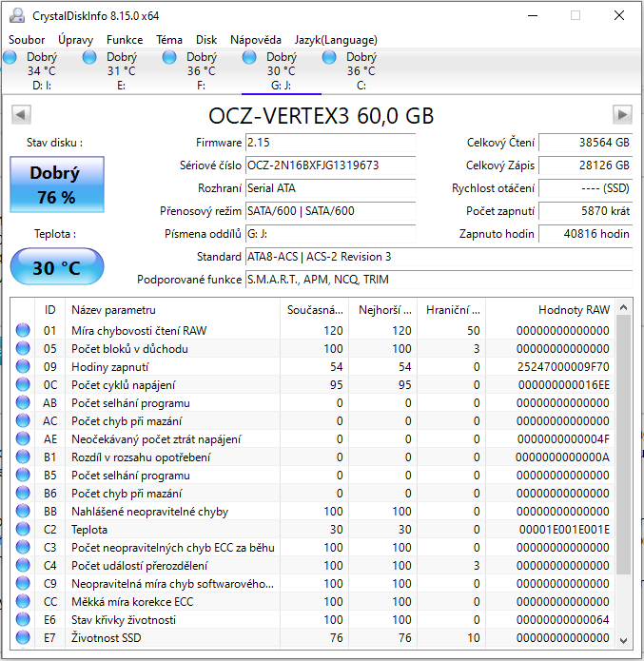
Task: Open the Soubor menu
Action: tap(27, 40)
